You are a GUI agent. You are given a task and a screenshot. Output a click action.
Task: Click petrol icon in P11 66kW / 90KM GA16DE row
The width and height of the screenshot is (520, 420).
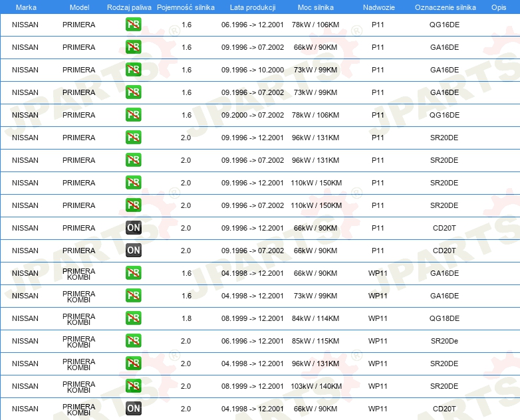click(133, 47)
